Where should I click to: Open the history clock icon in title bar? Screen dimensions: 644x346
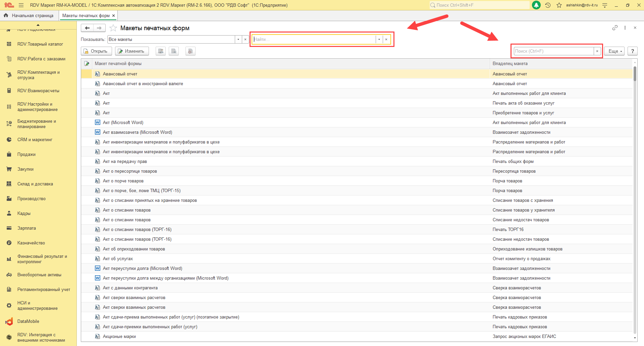[x=548, y=5]
